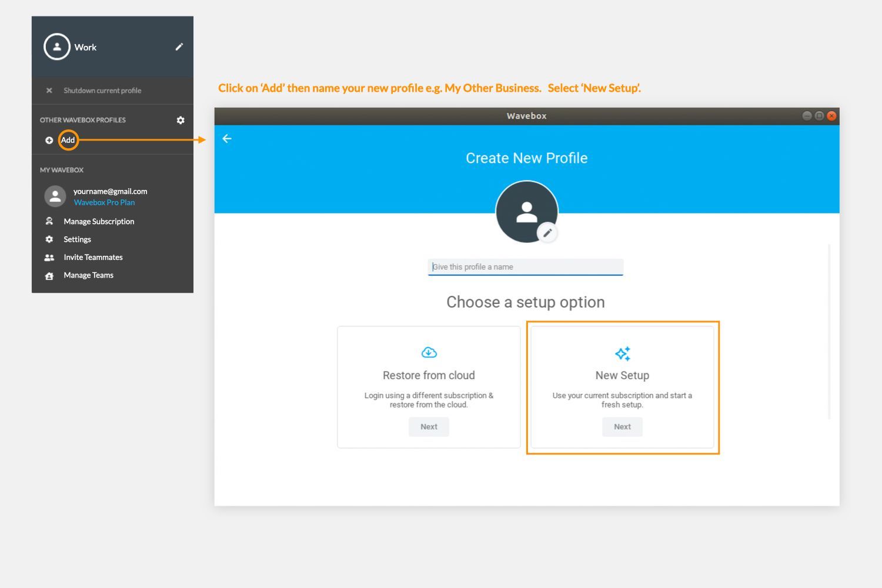This screenshot has height=588, width=882.
Task: Select Manage Teams
Action: tap(88, 275)
